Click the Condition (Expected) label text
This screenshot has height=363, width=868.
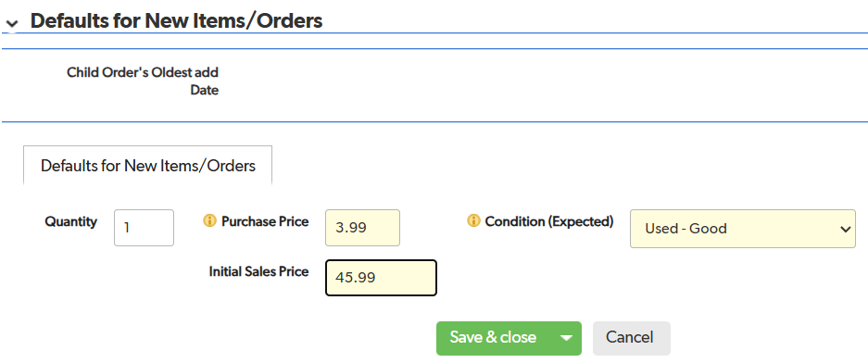pyautogui.click(x=549, y=221)
